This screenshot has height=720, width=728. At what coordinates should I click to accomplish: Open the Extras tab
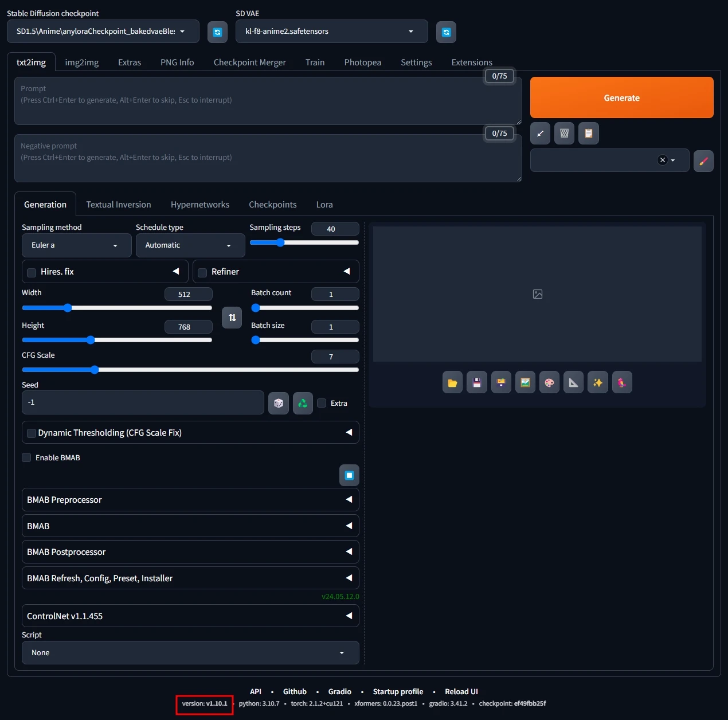tap(130, 62)
